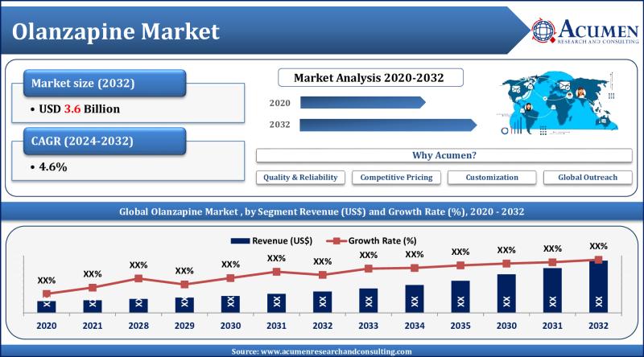Click the growth rate marker above 2028
Screen dimensions: 644x357
pos(138,279)
